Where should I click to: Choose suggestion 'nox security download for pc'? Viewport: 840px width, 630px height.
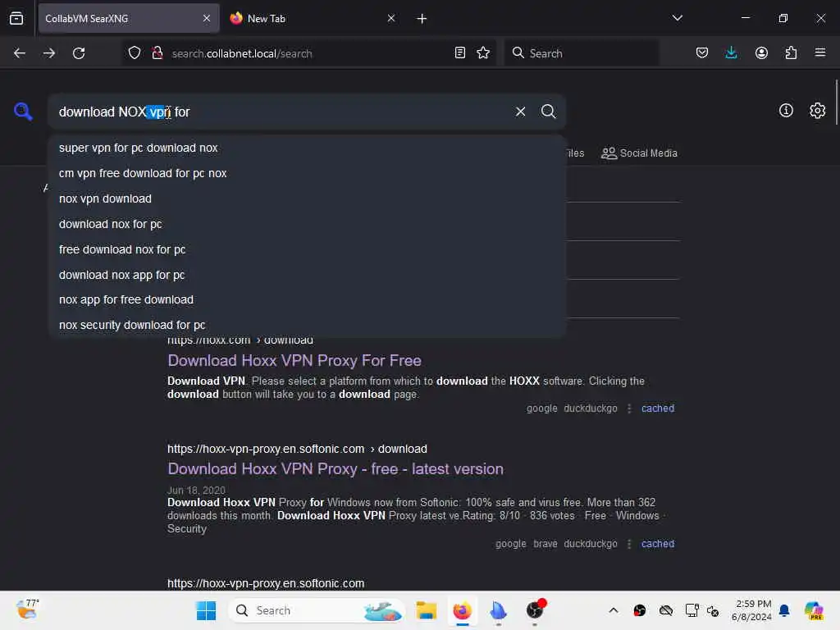(307, 325)
